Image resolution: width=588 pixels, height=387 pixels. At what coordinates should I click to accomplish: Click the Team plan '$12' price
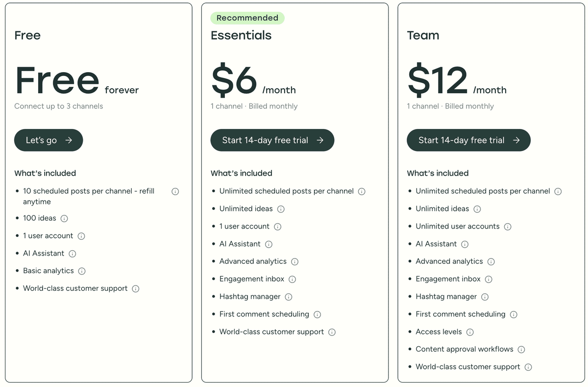438,80
